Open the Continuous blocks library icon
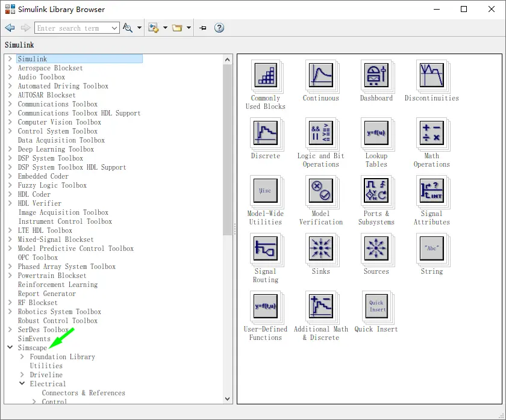Viewport: 506px width, 420px height. coord(320,75)
